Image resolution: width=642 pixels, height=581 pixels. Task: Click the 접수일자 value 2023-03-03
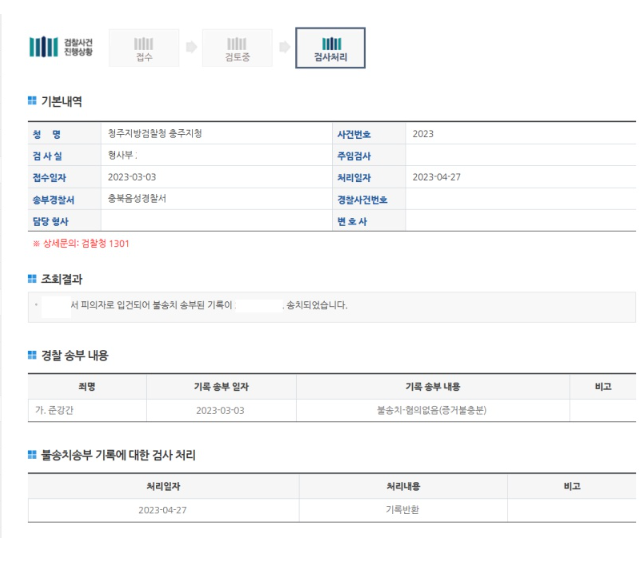[x=133, y=177]
